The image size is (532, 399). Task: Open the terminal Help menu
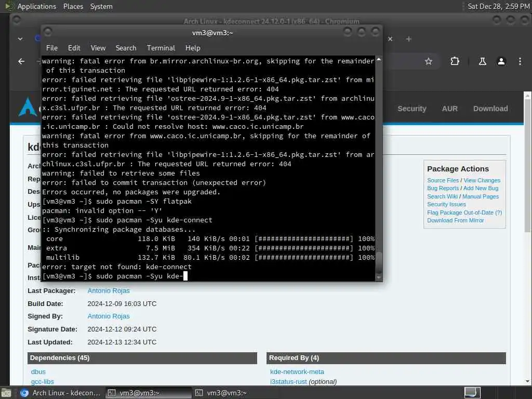click(x=193, y=48)
